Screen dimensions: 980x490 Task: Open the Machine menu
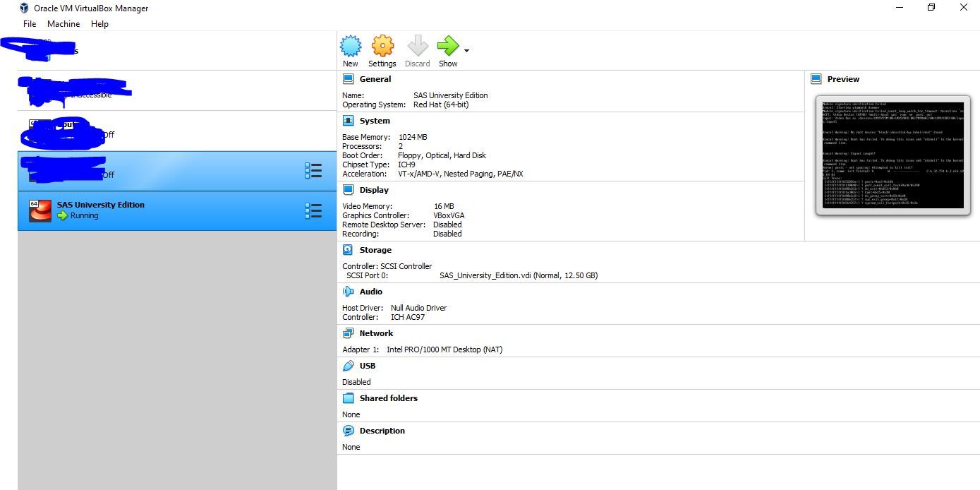point(63,24)
